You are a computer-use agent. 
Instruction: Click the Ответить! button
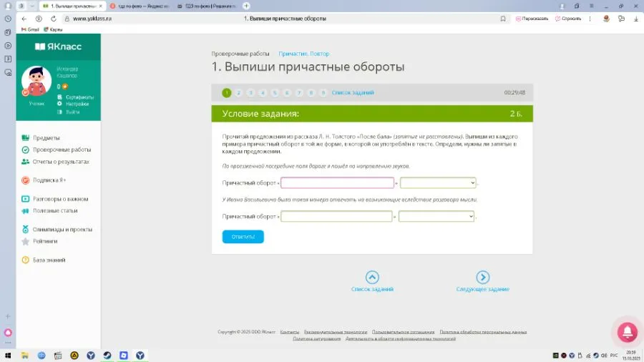pyautogui.click(x=243, y=237)
